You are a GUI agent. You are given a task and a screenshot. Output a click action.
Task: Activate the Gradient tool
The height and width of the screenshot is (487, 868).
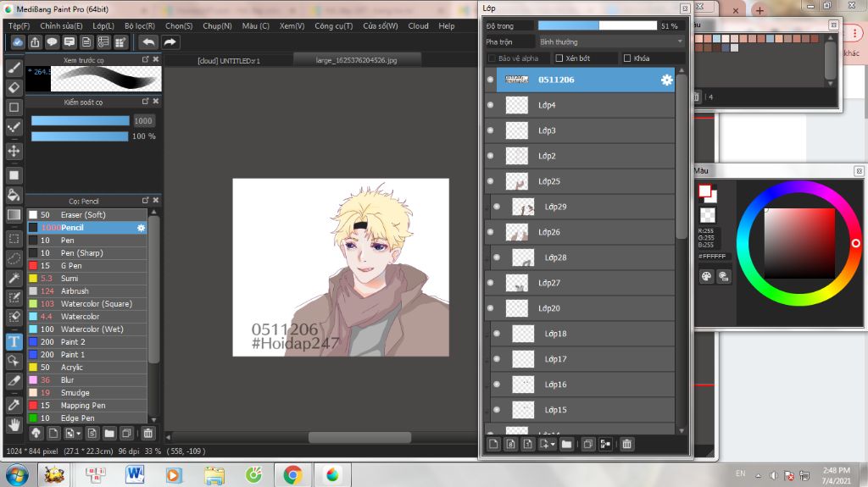click(14, 215)
